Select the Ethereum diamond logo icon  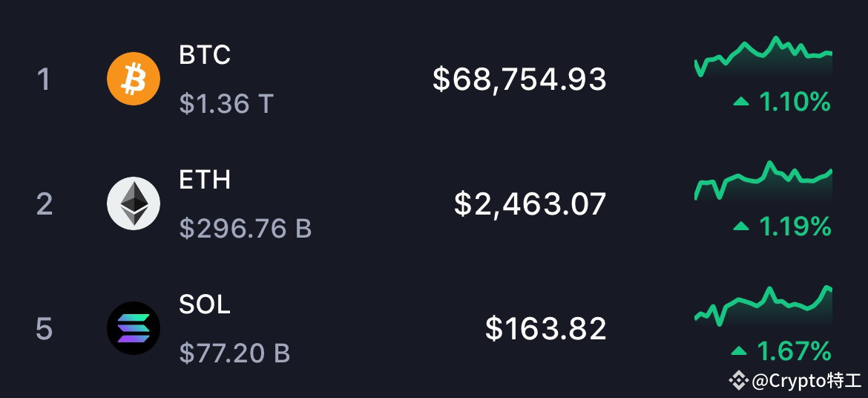[x=134, y=203]
